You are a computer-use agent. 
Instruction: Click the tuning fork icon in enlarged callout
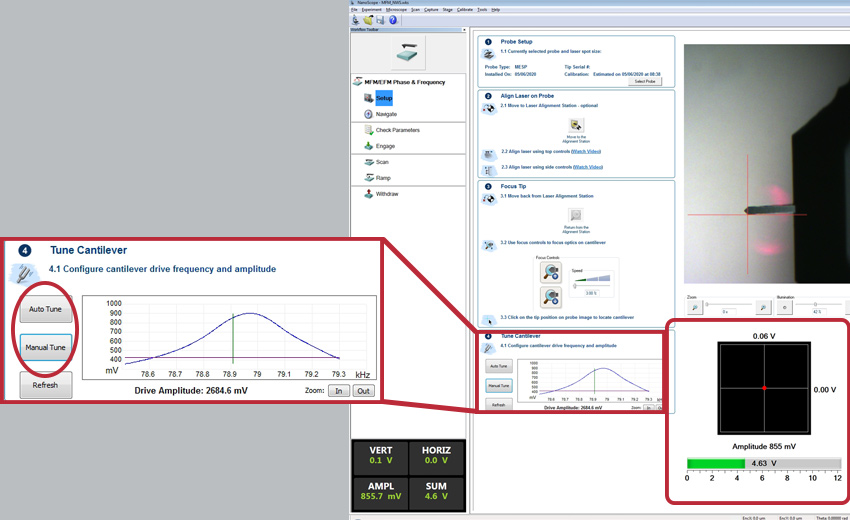(24, 274)
